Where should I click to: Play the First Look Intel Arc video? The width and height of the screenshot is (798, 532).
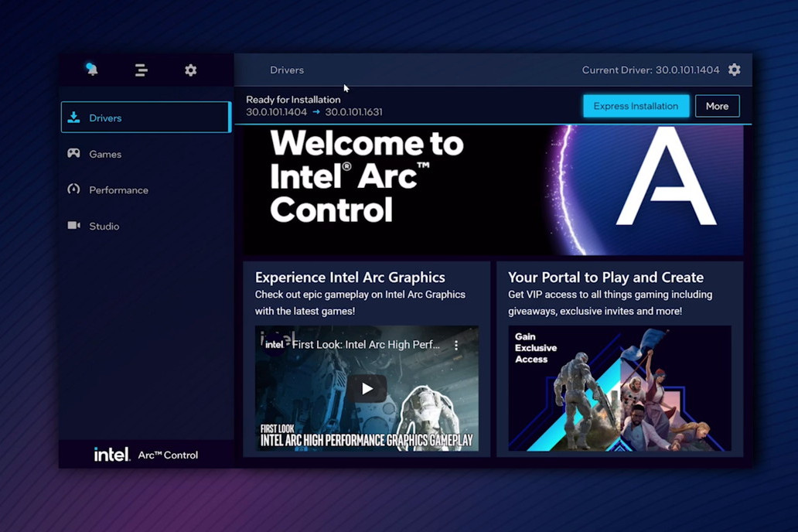pos(367,389)
